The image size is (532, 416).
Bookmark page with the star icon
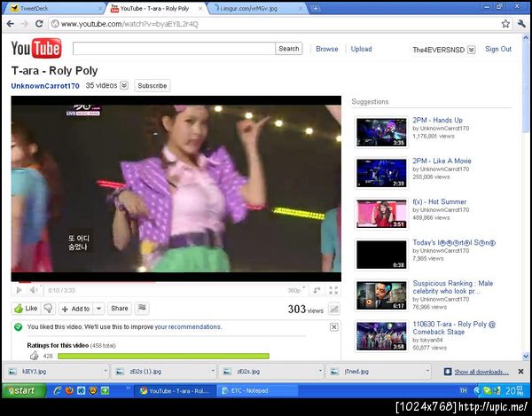point(505,24)
